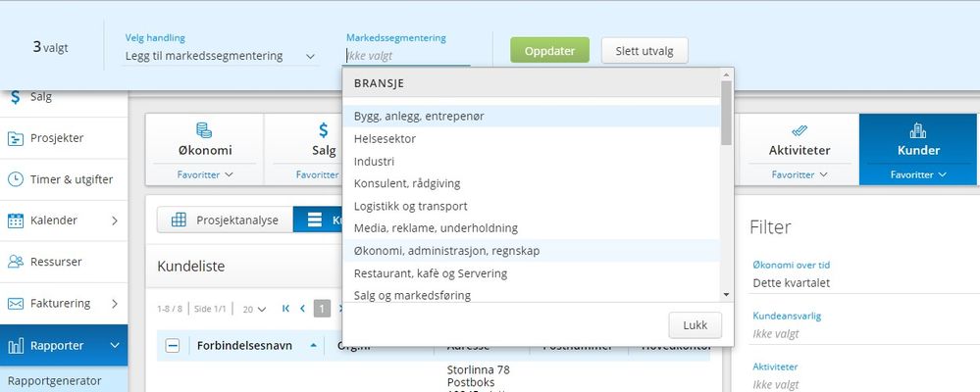980x392 pixels.
Task: Click the Salg dollar icon tab
Action: point(323,129)
